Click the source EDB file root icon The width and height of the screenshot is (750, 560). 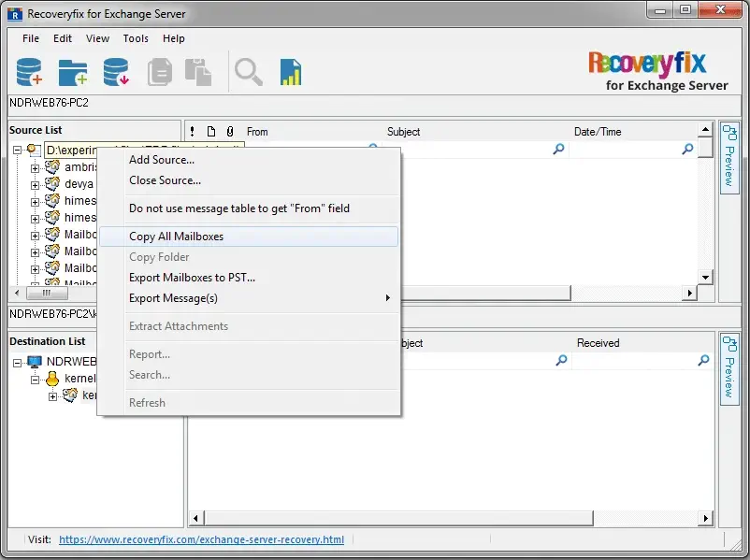34,150
